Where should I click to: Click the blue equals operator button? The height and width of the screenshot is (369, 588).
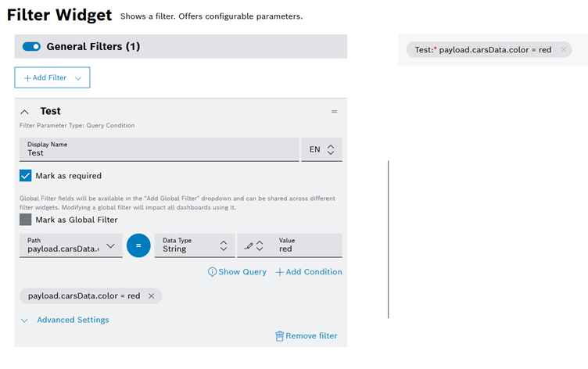coord(138,245)
